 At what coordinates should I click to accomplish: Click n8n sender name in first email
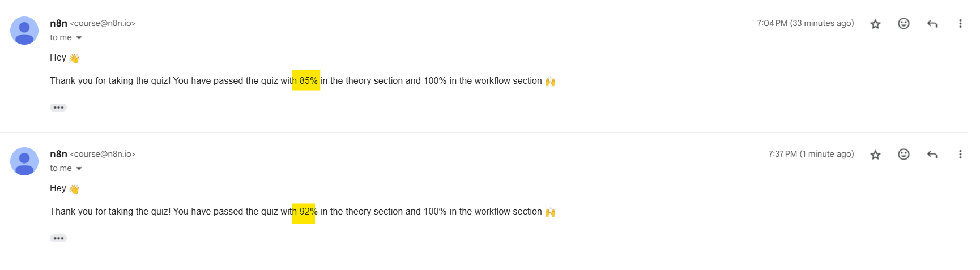click(58, 23)
